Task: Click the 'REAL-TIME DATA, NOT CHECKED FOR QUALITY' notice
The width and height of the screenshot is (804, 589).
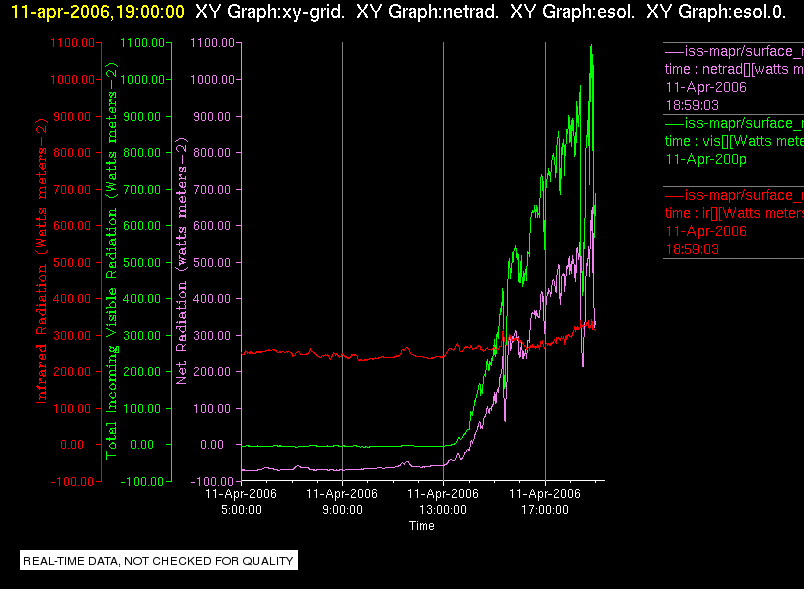Action: [159, 561]
